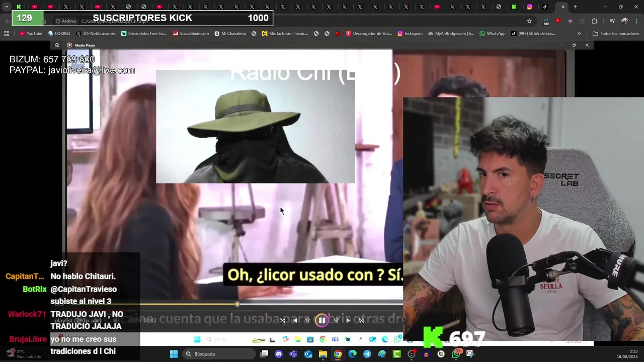Open File Explorer from taskbar
Image resolution: width=644 pixels, height=362 pixels.
323,354
